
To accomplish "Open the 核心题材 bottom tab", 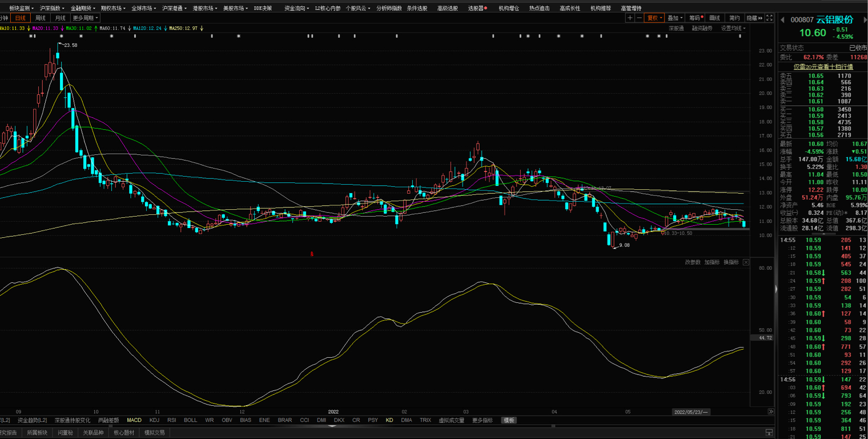I will [124, 433].
